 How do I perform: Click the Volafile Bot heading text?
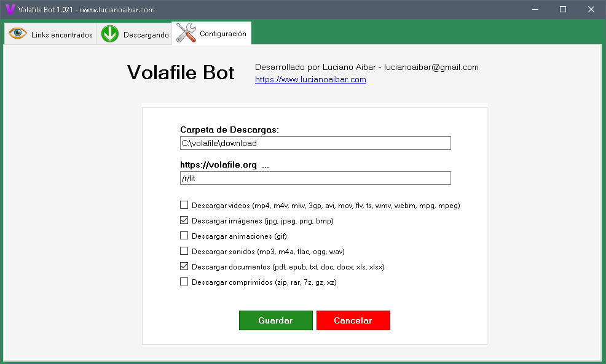tap(181, 72)
